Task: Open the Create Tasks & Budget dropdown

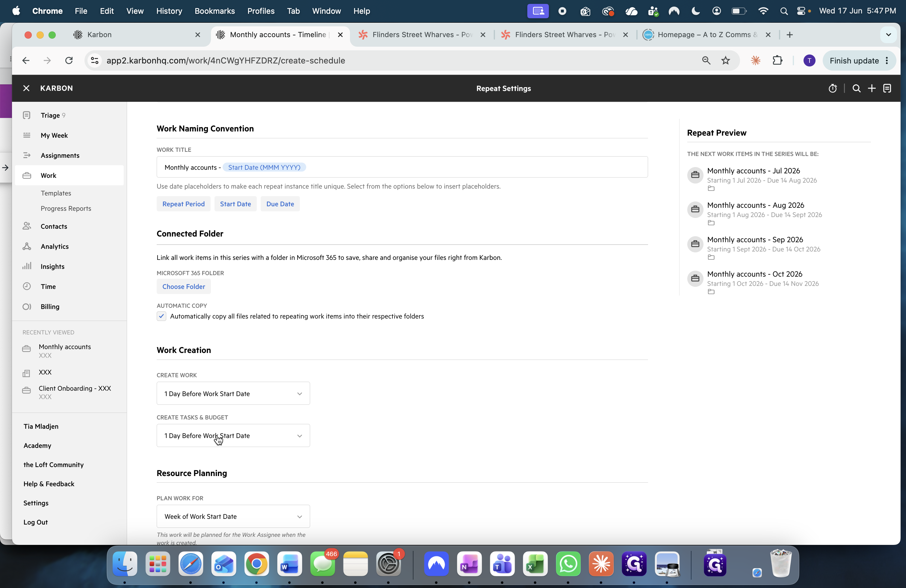Action: tap(233, 436)
